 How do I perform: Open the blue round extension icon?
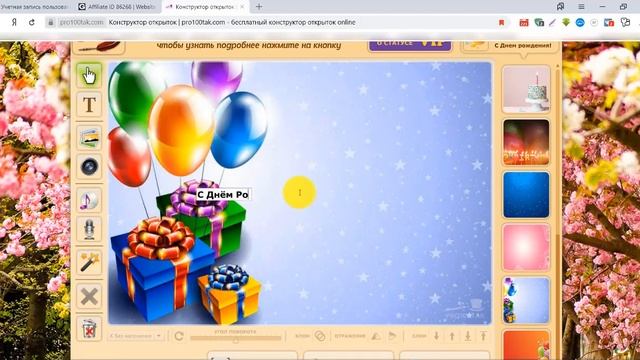point(580,23)
